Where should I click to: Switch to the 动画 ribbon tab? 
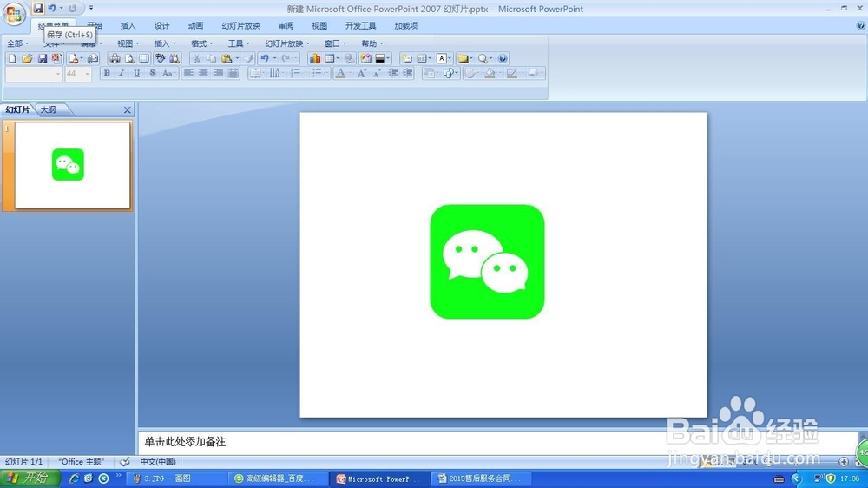click(x=195, y=25)
